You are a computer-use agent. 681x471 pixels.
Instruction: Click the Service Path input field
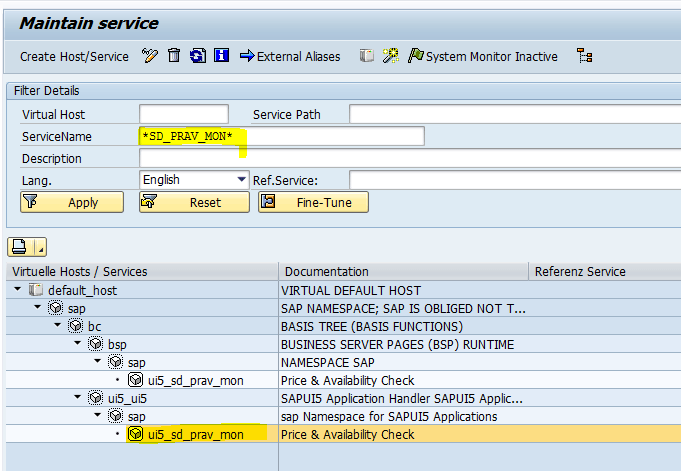pyautogui.click(x=515, y=114)
